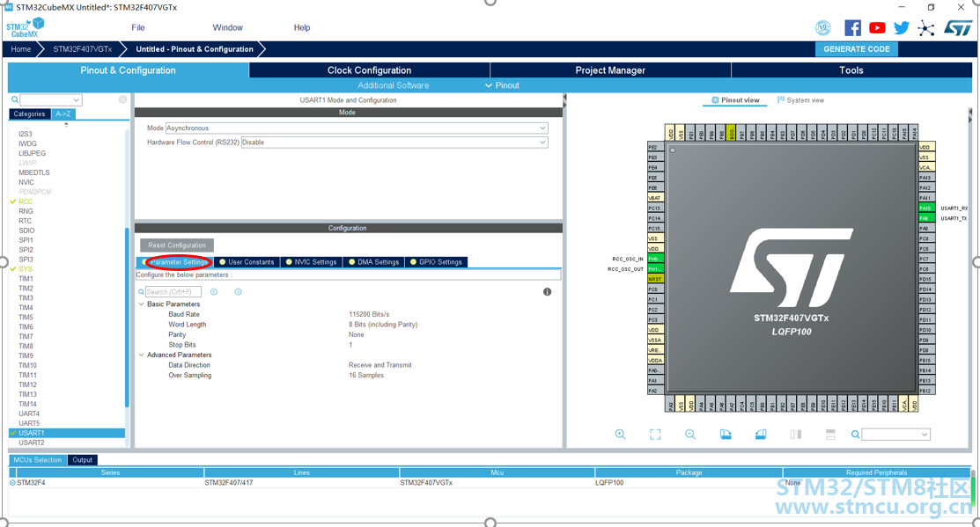Open the ST Twitter icon
The width and height of the screenshot is (980, 527).
click(902, 28)
